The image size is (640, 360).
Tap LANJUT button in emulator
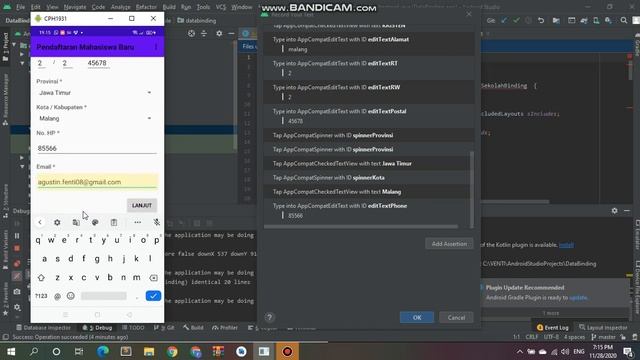tap(142, 205)
